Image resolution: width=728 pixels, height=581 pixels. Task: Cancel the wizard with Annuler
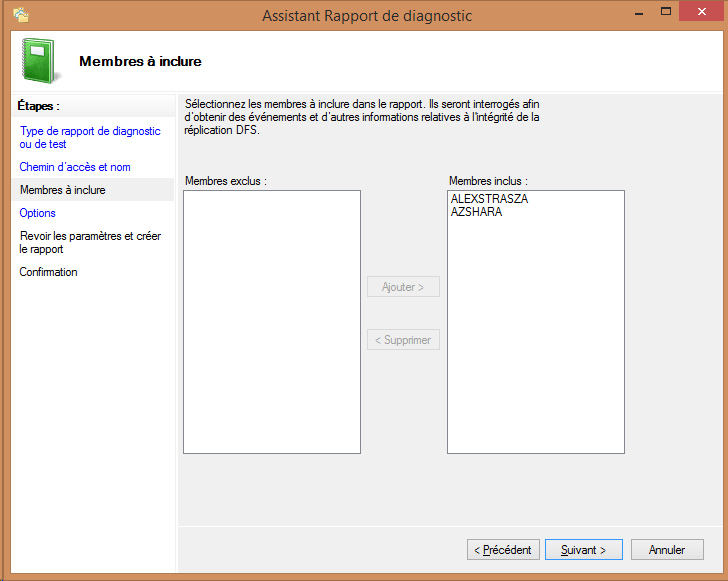(667, 550)
